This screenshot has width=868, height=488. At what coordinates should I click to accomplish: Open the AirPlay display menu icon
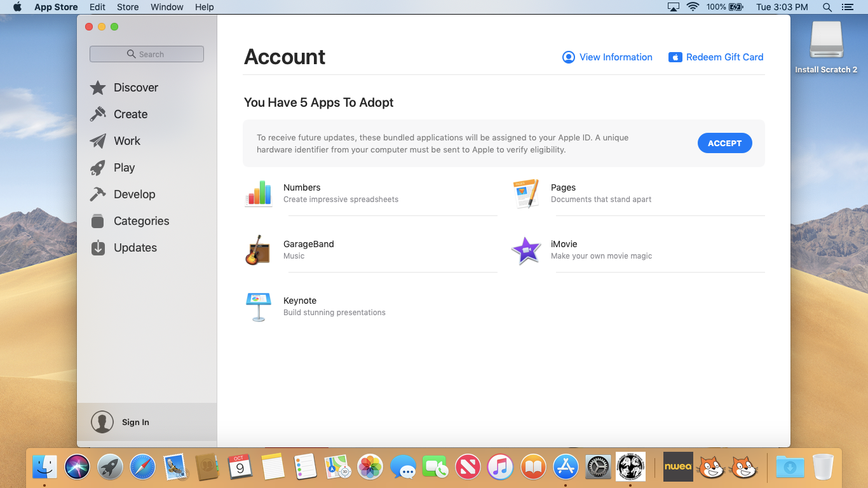(x=674, y=7)
